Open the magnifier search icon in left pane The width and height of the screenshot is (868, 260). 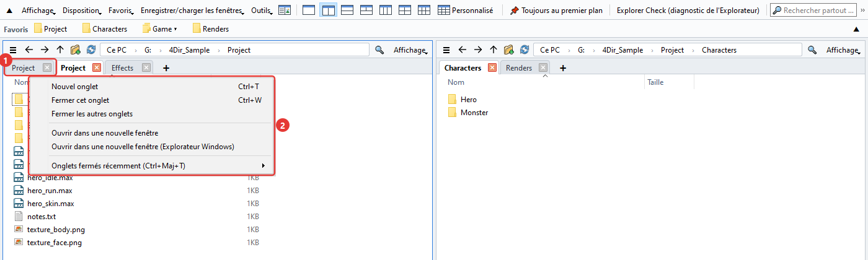380,50
